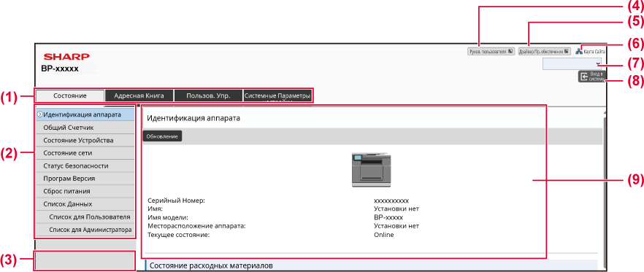Image resolution: width=644 pixels, height=272 pixels.
Task: Click the multifunction printer image
Action: tap(371, 170)
